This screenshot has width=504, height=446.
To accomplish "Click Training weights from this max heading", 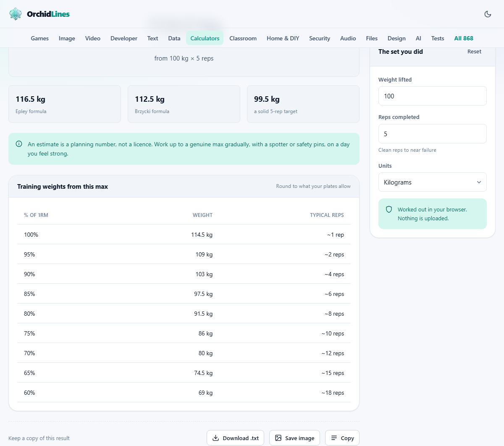I will (63, 186).
